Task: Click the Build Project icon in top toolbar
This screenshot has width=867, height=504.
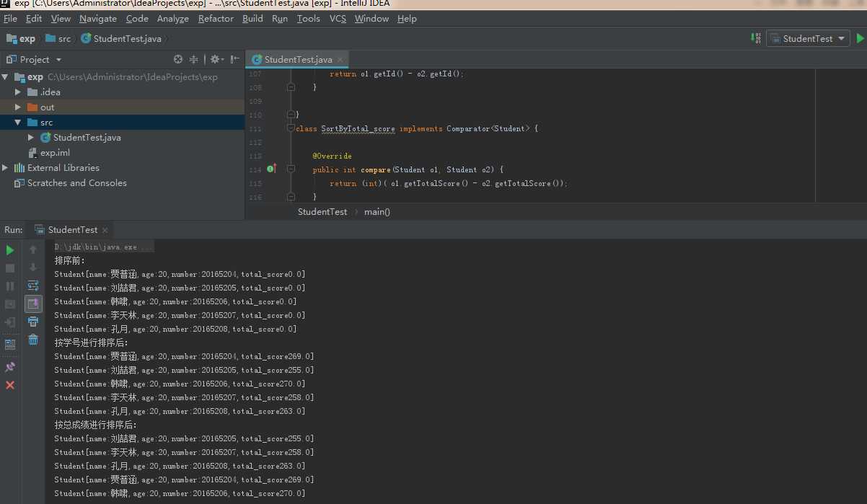Action: [x=757, y=39]
